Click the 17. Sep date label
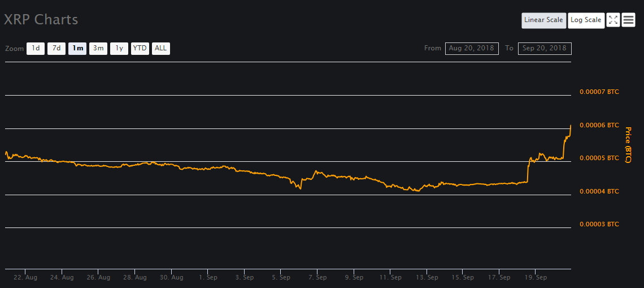The image size is (644, 288). [x=499, y=278]
